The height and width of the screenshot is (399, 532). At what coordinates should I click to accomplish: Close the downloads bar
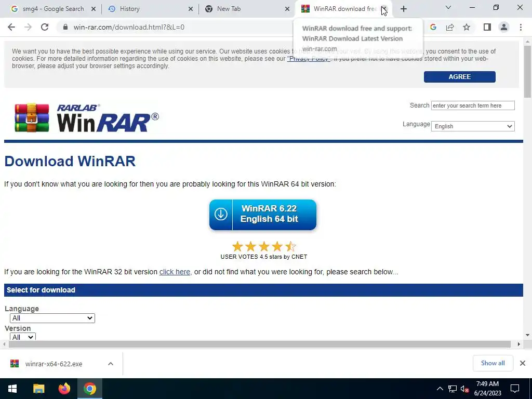(x=523, y=363)
